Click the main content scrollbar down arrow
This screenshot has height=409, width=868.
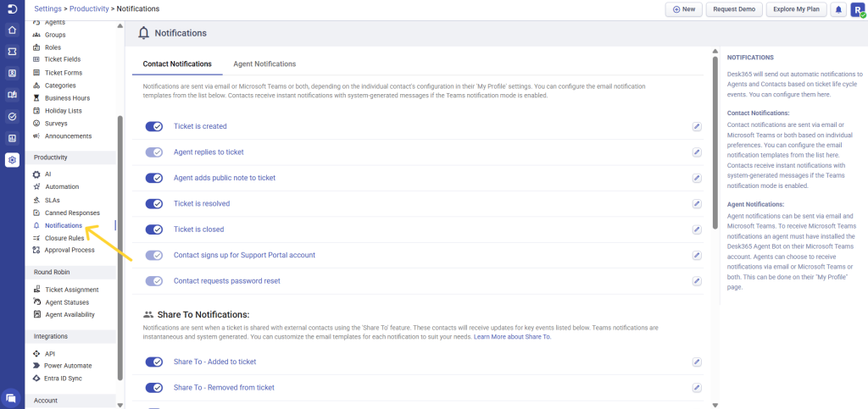click(x=715, y=405)
